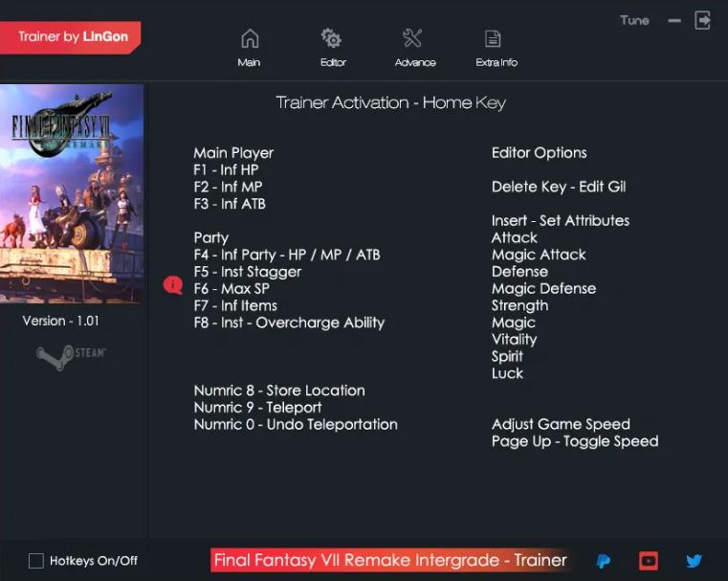This screenshot has width=728, height=581.
Task: Click the exit trainer icon
Action: tap(702, 21)
